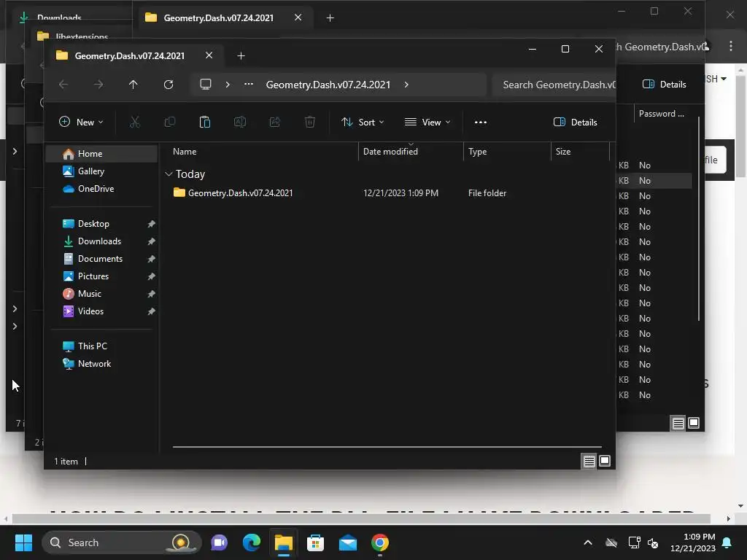The image size is (747, 560).
Task: Expand chevron after the PC icon in address bar
Action: click(228, 85)
